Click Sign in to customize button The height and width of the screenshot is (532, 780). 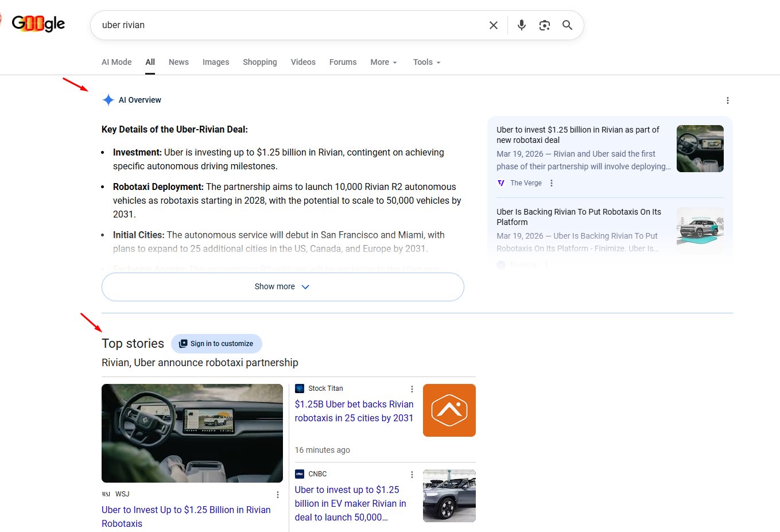click(216, 344)
